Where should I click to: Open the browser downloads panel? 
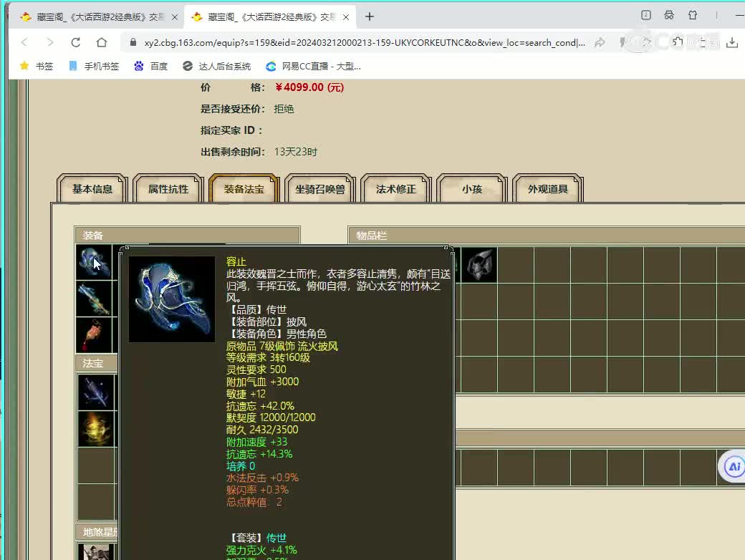pyautogui.click(x=732, y=42)
